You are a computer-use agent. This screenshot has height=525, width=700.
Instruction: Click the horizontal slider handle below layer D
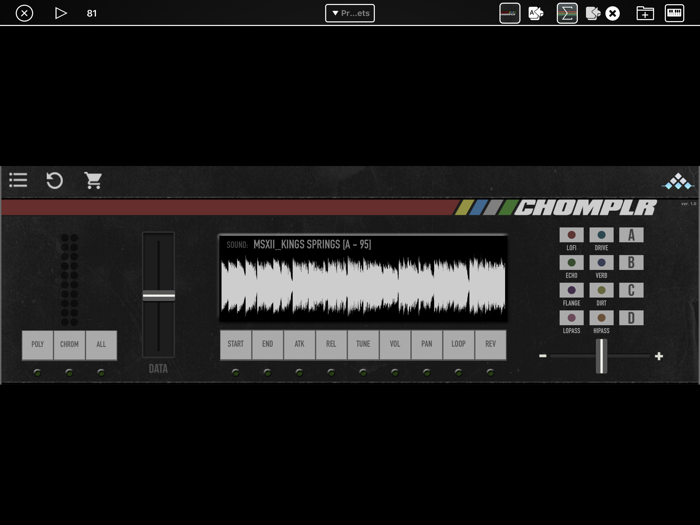click(x=601, y=356)
